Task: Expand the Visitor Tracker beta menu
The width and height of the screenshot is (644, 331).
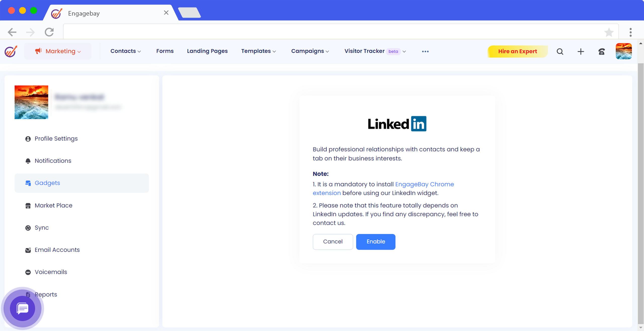Action: click(x=375, y=51)
